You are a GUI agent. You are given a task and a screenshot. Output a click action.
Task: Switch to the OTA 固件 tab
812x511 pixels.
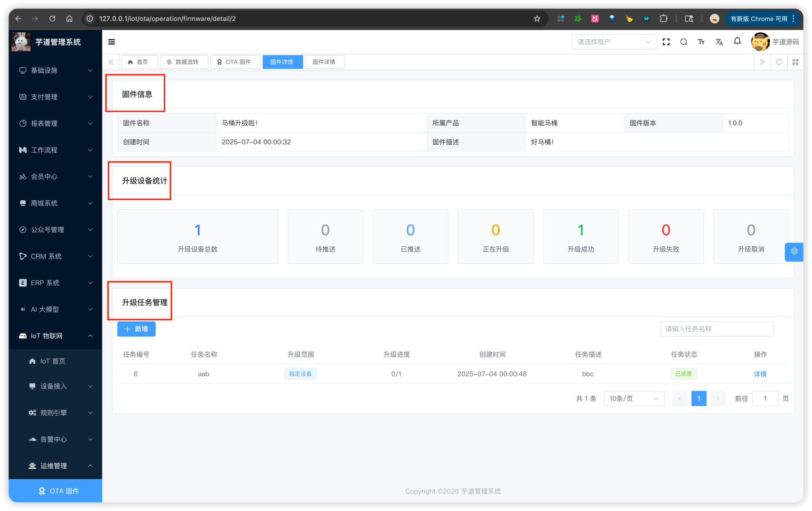(235, 62)
